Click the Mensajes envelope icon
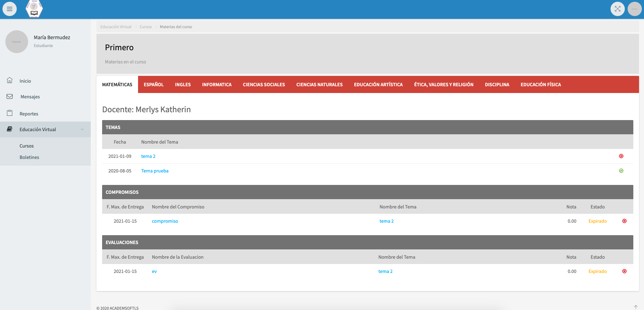This screenshot has width=644, height=310. pos(10,97)
